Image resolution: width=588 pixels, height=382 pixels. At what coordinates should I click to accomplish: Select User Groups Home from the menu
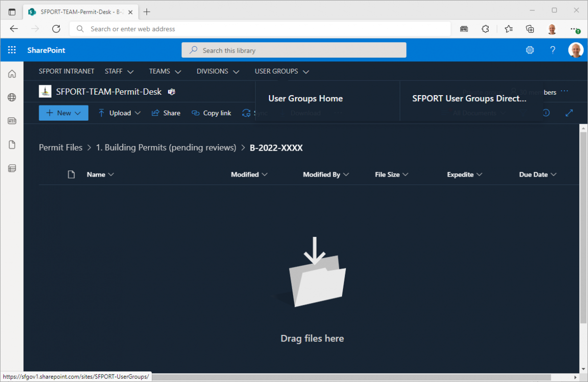(x=305, y=99)
